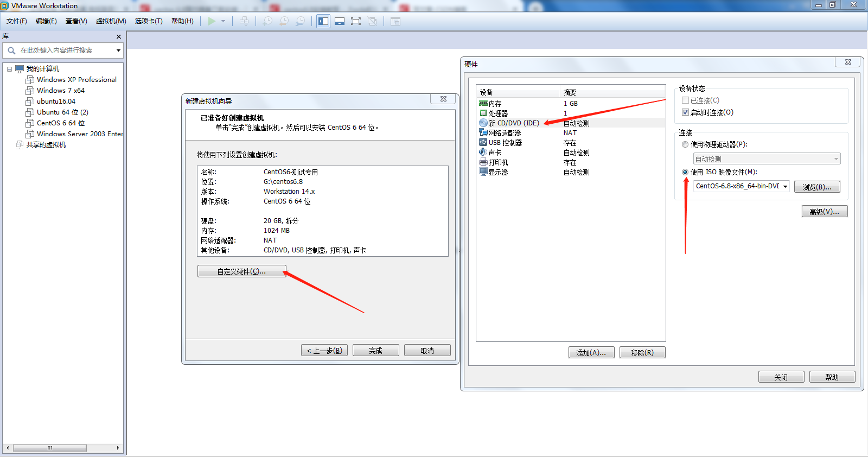Click the 完成 finish button
This screenshot has width=868, height=457.
pyautogui.click(x=375, y=351)
